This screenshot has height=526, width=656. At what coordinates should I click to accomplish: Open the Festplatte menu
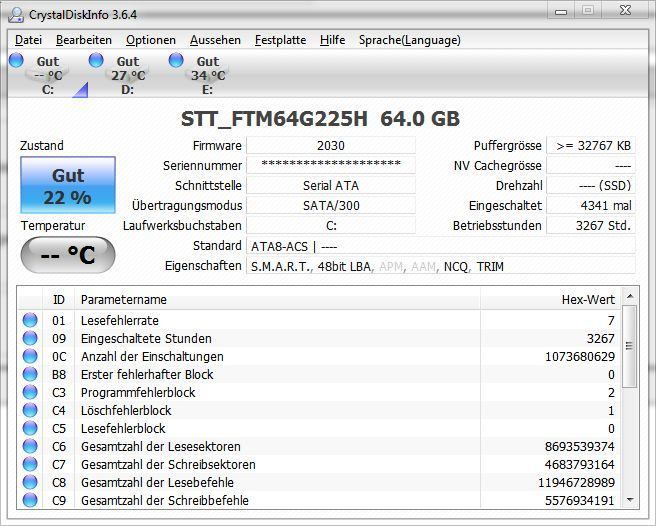(280, 40)
